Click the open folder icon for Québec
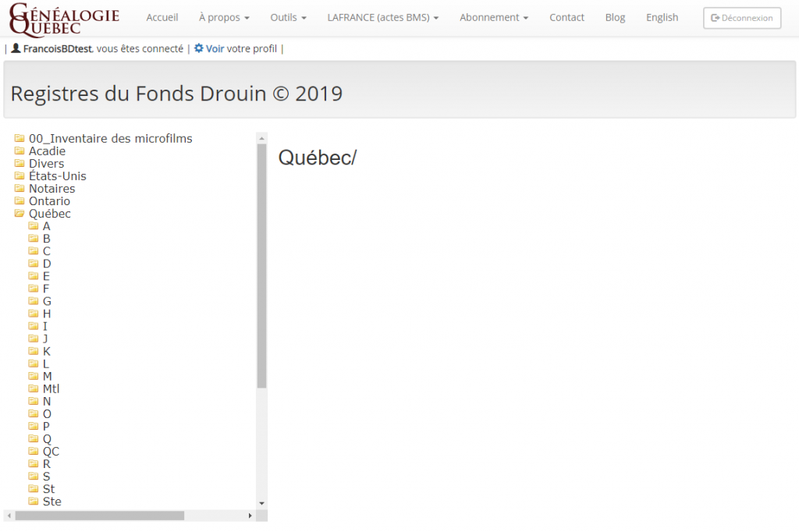 click(x=20, y=214)
